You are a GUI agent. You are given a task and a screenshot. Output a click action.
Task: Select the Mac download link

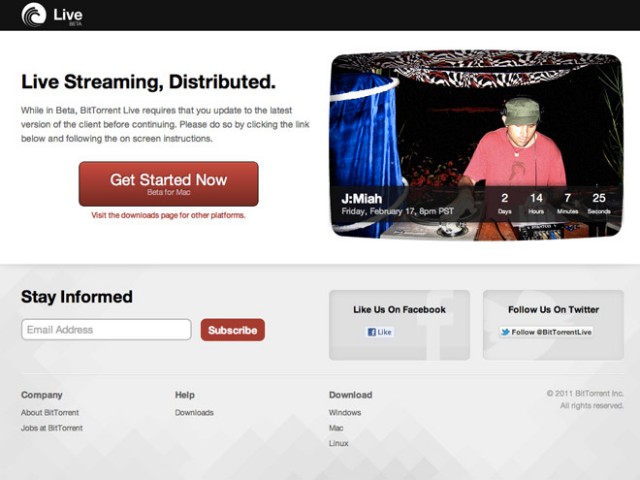336,428
